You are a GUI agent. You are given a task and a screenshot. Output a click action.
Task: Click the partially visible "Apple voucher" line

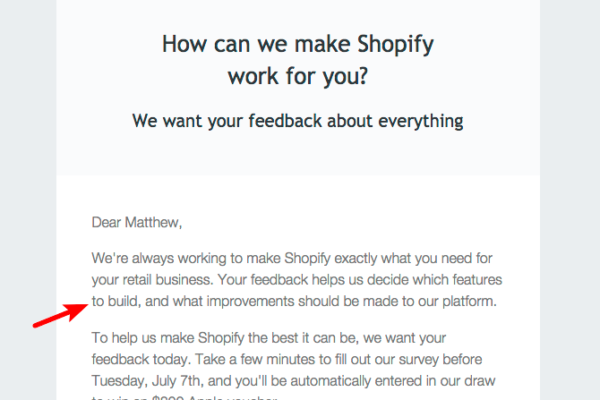(184, 397)
